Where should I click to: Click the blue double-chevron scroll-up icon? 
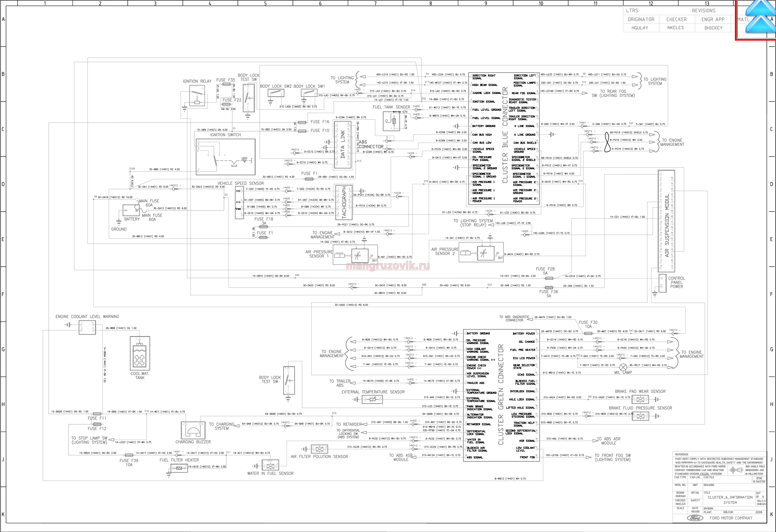[760, 17]
